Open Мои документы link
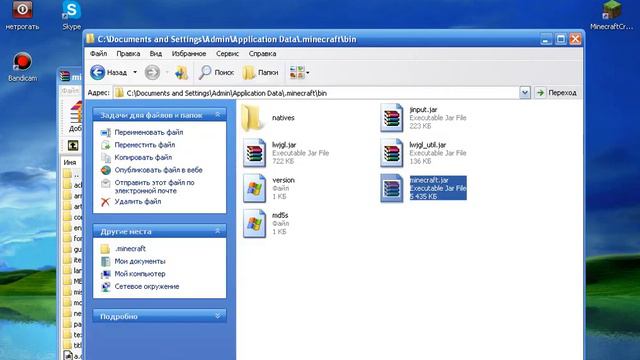The image size is (640, 360). (140, 261)
